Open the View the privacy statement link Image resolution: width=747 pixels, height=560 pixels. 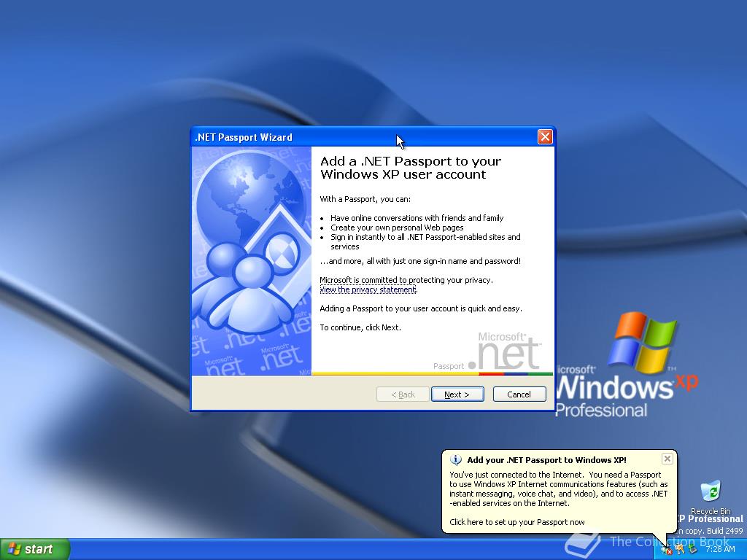click(x=368, y=289)
